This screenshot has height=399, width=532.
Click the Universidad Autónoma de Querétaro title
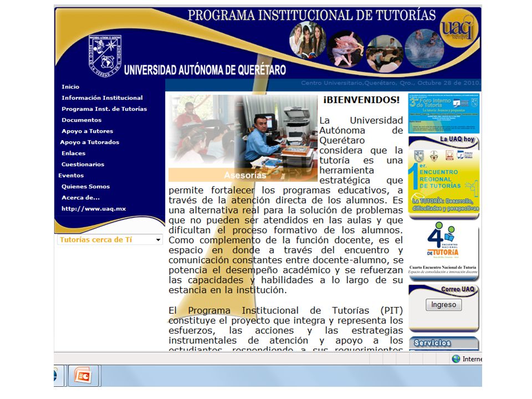tap(205, 70)
